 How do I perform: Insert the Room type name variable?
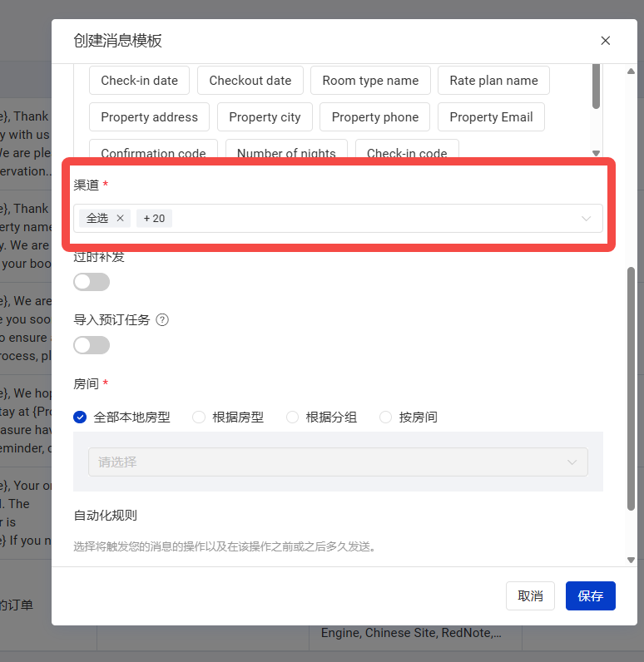[370, 80]
